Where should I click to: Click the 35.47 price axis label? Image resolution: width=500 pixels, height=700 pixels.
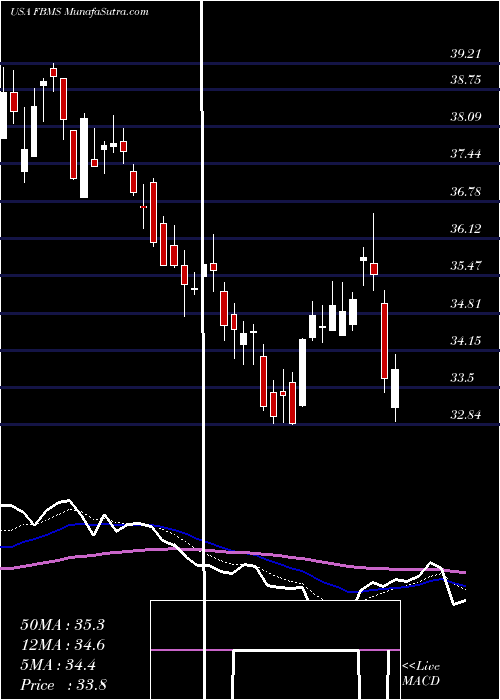465,266
